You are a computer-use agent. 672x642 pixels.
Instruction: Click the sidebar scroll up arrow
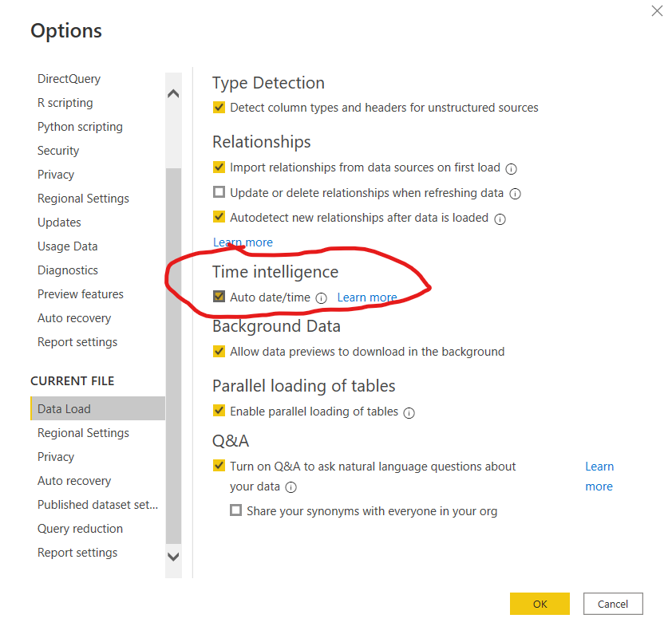173,93
